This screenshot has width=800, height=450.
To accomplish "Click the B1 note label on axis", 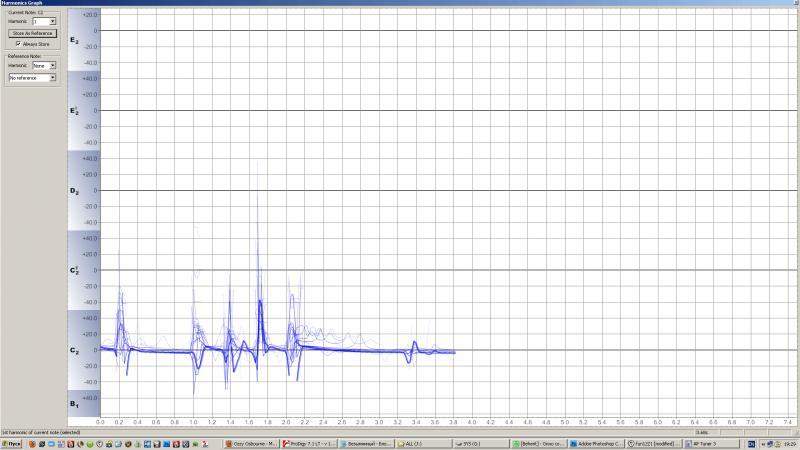I will pos(73,403).
